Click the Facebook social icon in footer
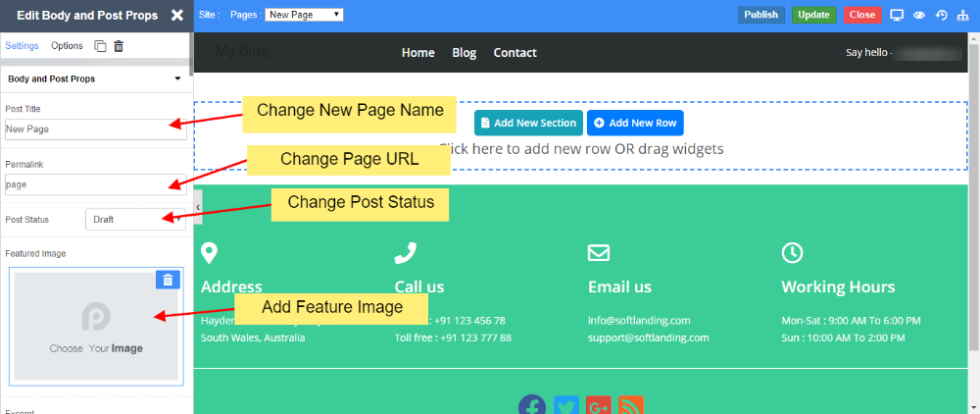 click(x=532, y=406)
